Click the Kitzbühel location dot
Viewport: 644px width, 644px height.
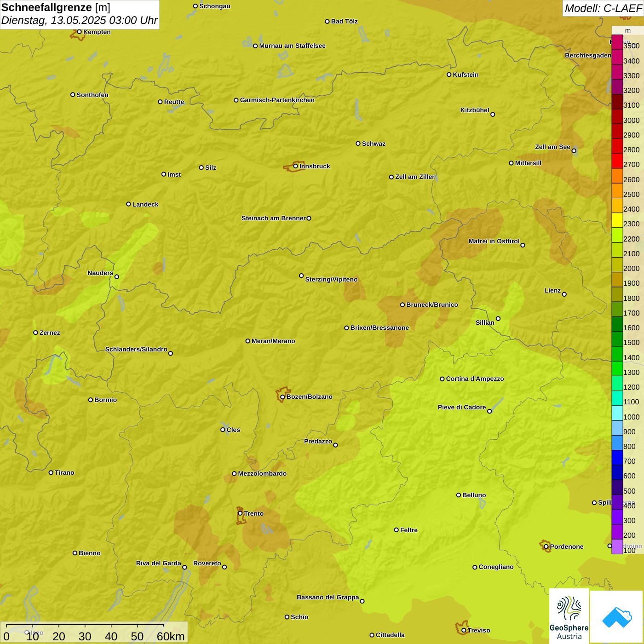[x=493, y=115]
